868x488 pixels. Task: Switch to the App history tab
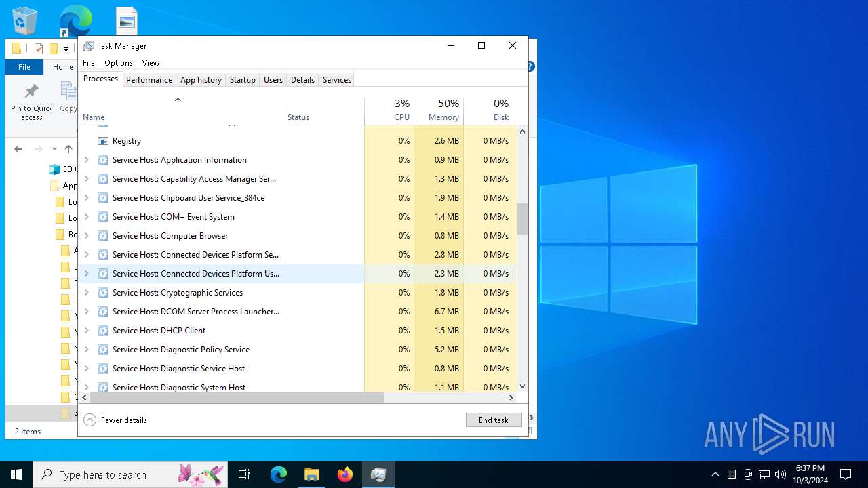click(201, 80)
